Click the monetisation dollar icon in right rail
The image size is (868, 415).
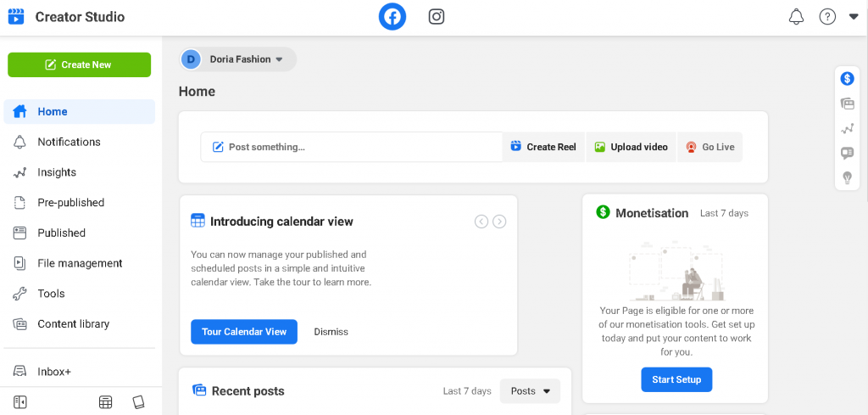(847, 79)
